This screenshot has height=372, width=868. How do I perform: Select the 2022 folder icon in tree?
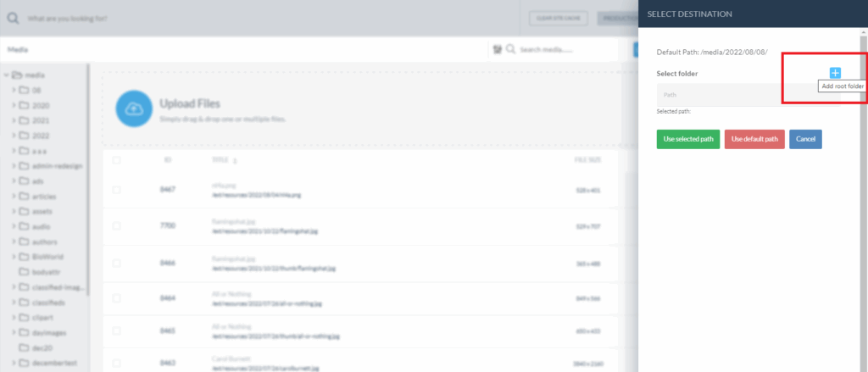pyautogui.click(x=24, y=135)
